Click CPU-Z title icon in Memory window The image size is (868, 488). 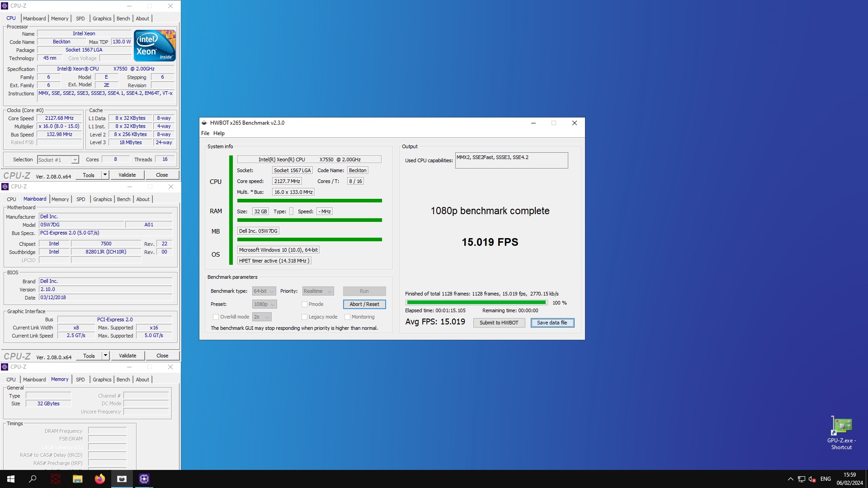click(x=5, y=367)
